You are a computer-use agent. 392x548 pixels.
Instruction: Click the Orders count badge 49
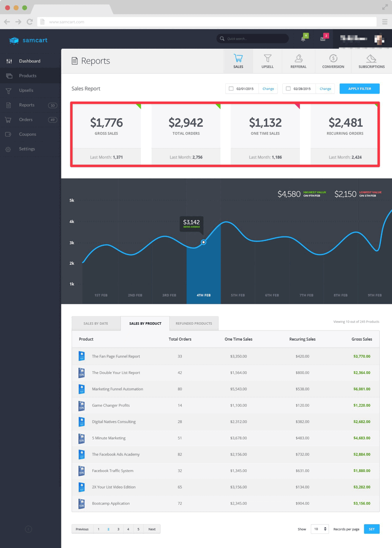tap(53, 120)
